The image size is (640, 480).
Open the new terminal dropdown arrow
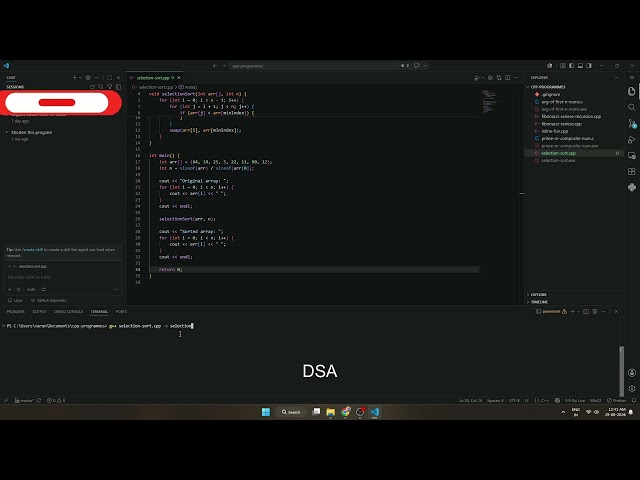tap(578, 311)
